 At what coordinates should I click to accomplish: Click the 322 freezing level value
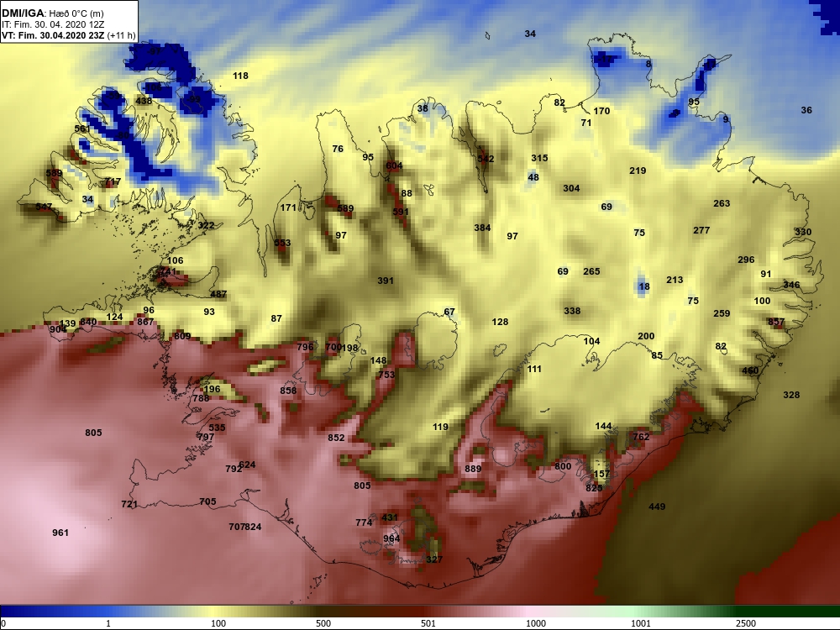(x=207, y=225)
